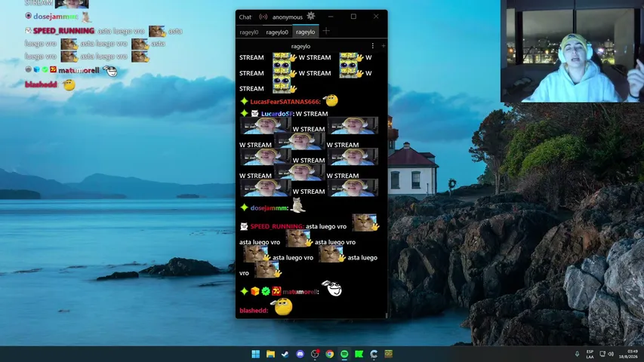Click the red live streamer mode icon
This screenshot has width=644, height=362.
click(x=263, y=17)
